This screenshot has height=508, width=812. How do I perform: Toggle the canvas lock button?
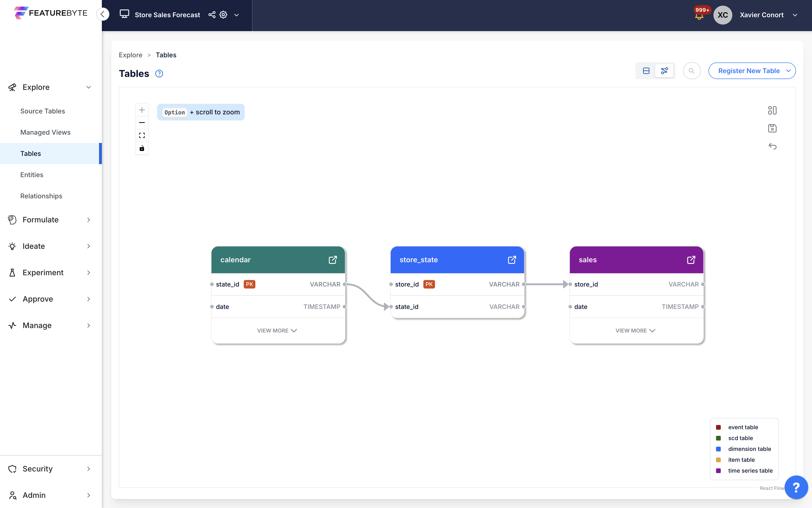point(142,148)
